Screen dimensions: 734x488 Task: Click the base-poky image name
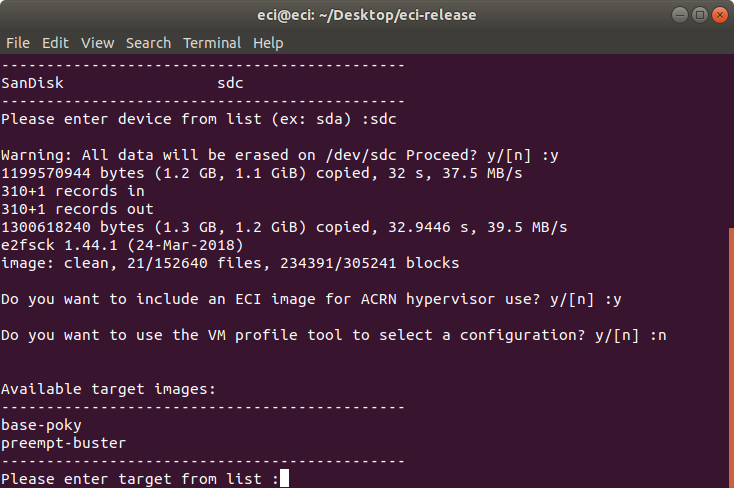pos(41,425)
